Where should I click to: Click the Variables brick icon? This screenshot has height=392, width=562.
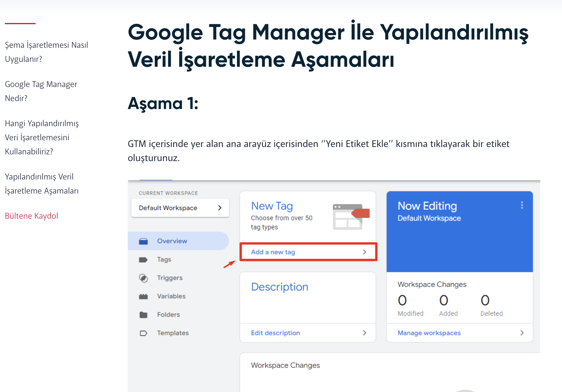pyautogui.click(x=143, y=296)
